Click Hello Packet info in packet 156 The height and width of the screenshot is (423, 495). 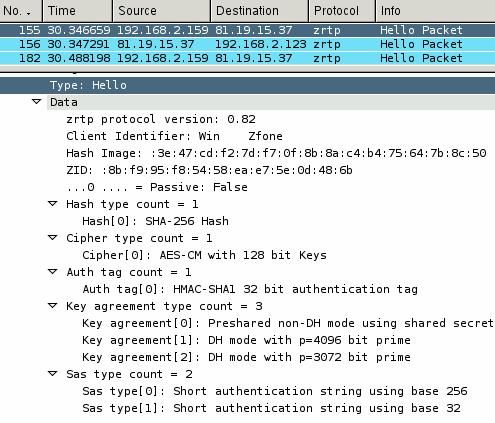coord(421,44)
